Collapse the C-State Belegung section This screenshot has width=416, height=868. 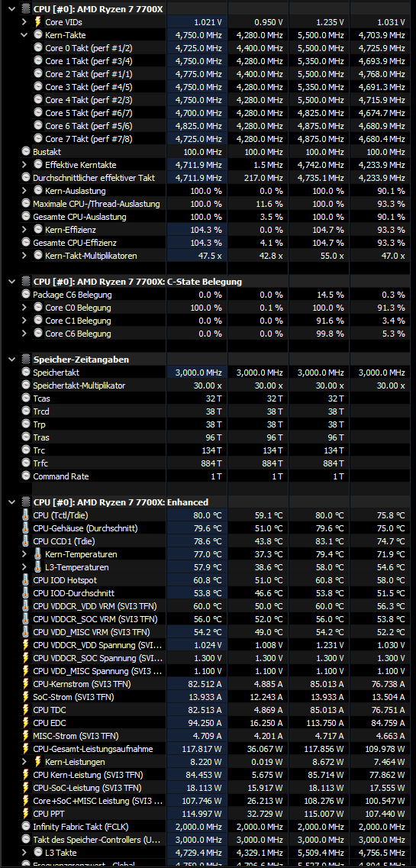click(x=11, y=281)
